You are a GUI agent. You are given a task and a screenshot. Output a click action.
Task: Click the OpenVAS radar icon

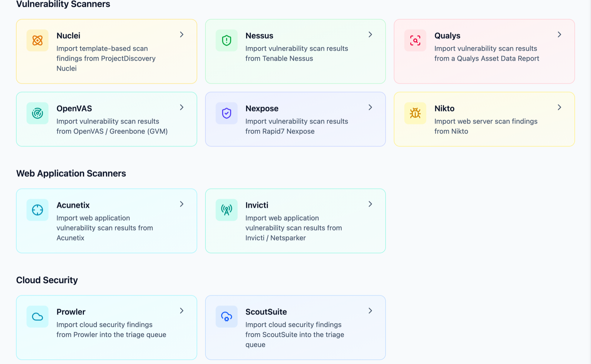click(x=38, y=113)
